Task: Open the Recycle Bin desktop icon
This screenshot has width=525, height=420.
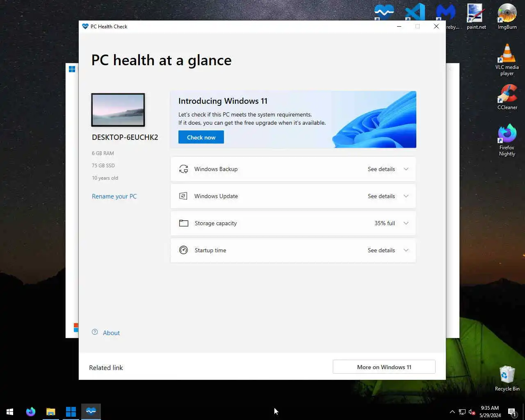Action: (x=507, y=378)
